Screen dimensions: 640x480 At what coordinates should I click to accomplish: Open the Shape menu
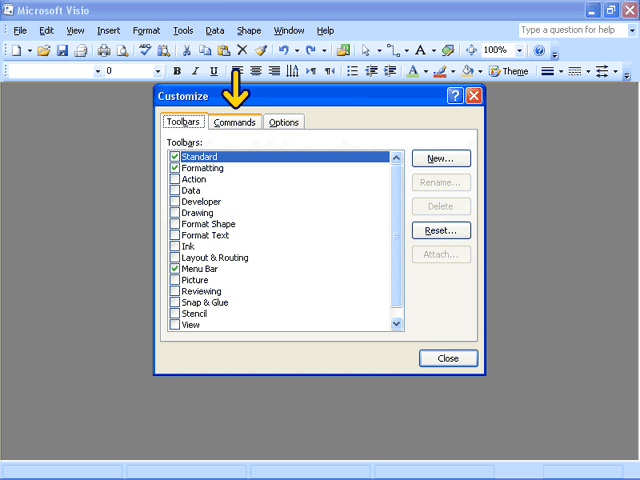coord(250,31)
